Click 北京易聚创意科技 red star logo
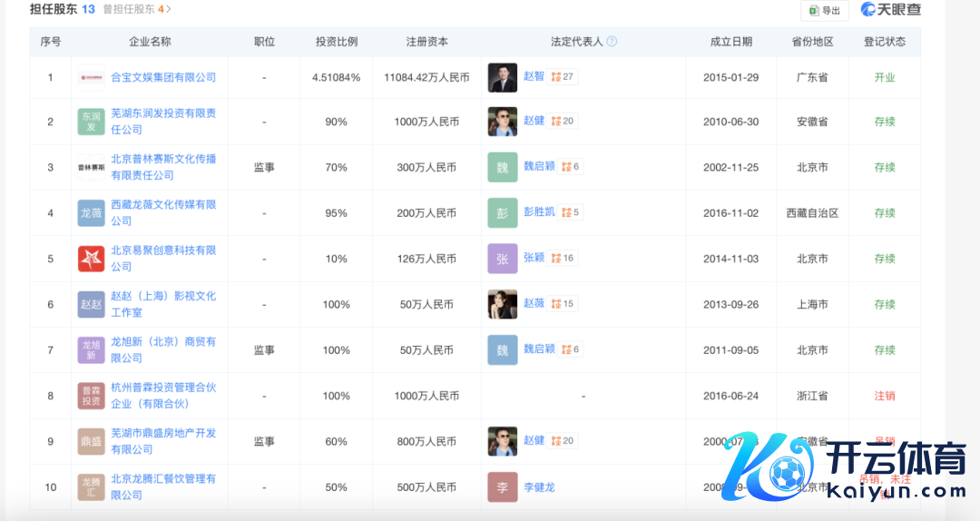 click(92, 259)
